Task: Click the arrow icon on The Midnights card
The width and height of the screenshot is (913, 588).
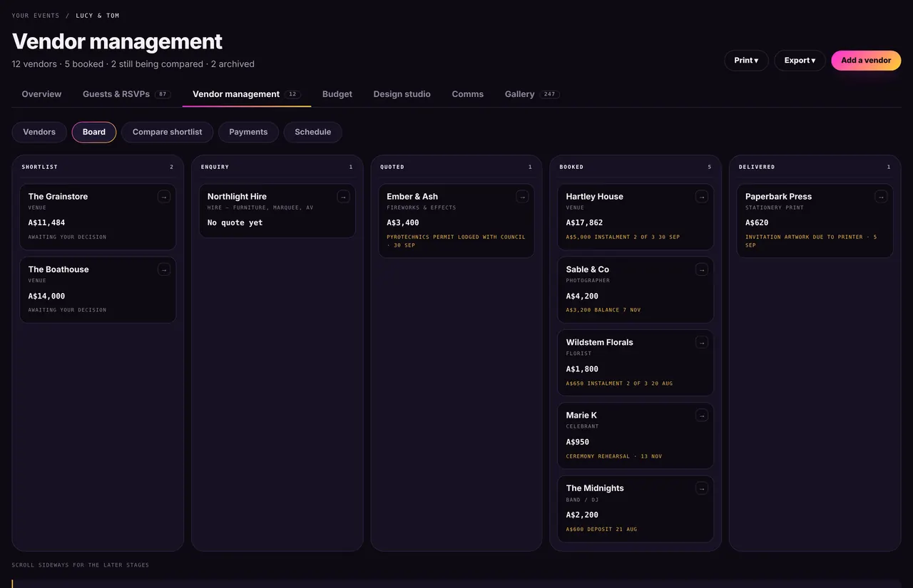Action: tap(702, 488)
